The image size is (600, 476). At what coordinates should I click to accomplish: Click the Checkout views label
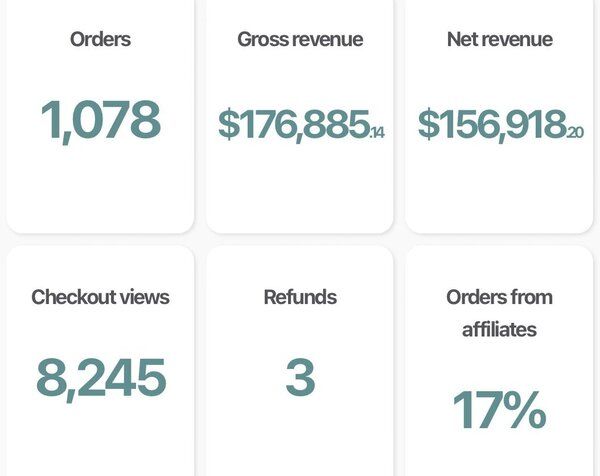[x=100, y=297]
